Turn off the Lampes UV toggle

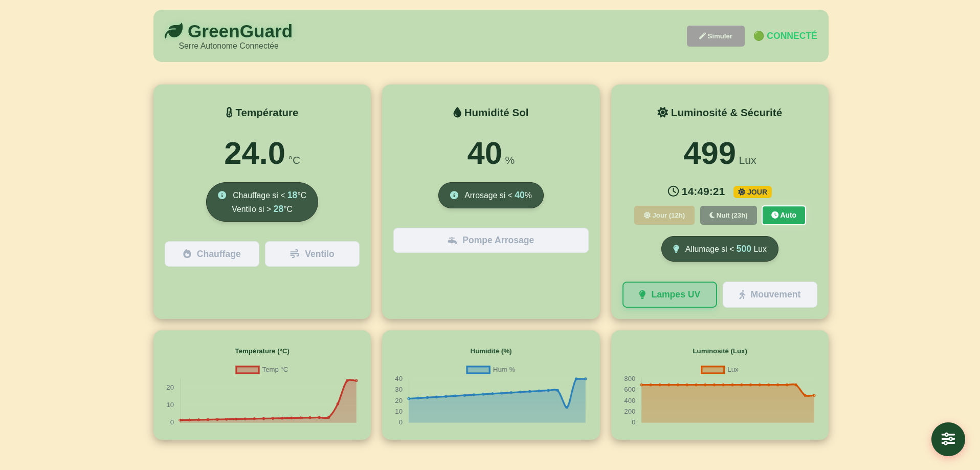[669, 294]
